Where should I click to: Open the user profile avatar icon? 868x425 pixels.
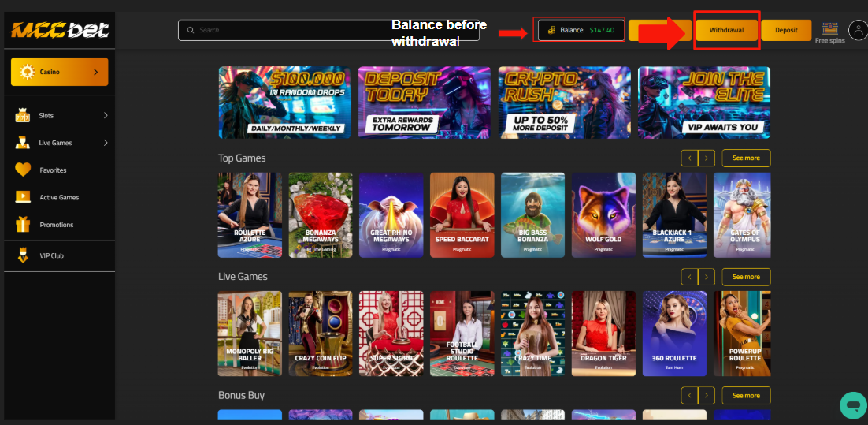(x=858, y=31)
